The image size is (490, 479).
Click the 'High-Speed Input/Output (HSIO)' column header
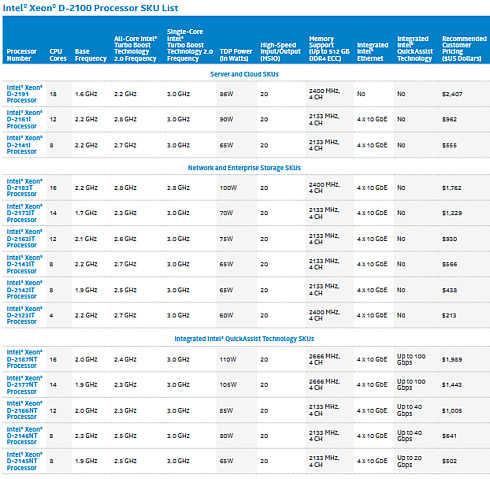280,52
